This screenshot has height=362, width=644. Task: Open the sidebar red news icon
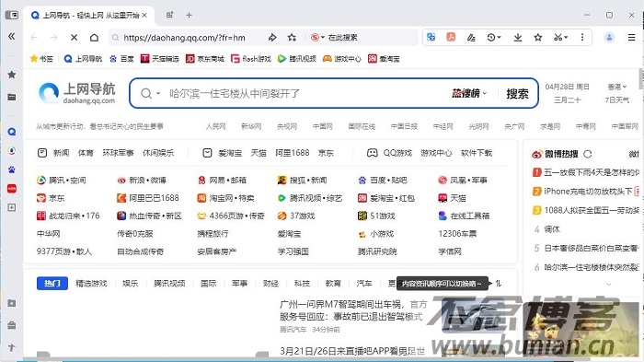[11, 189]
